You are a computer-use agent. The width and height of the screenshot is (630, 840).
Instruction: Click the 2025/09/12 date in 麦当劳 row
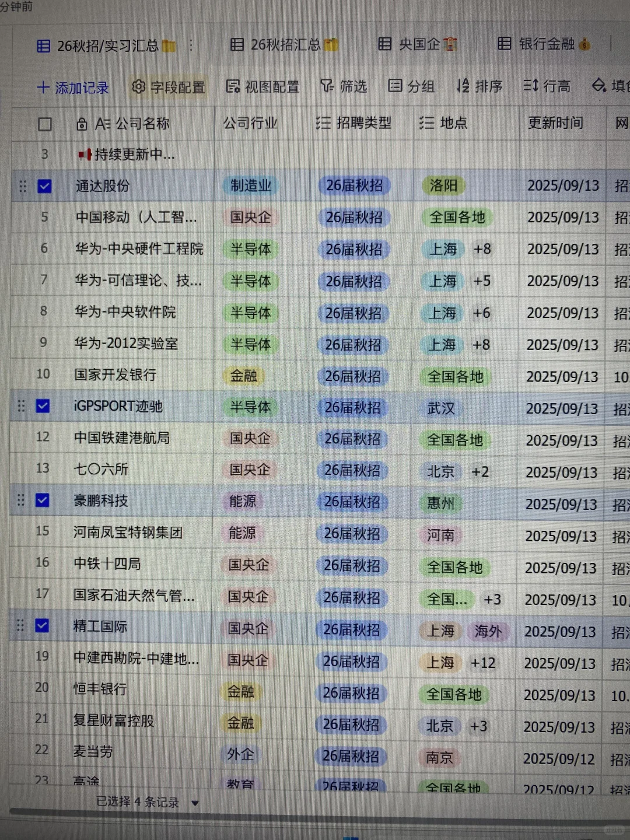click(559, 758)
